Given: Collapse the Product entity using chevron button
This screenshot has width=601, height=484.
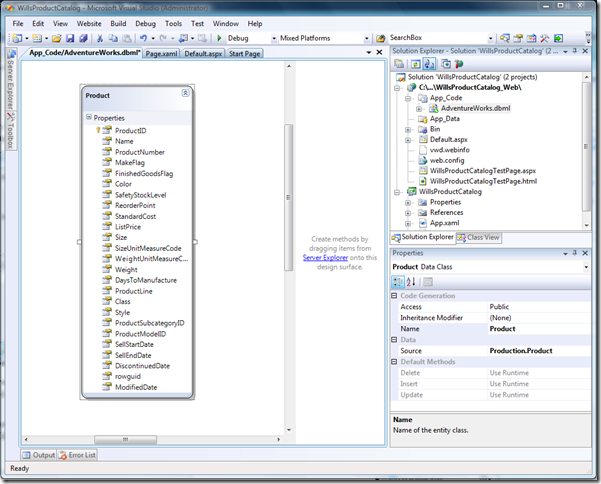Looking at the screenshot, I should [x=185, y=93].
